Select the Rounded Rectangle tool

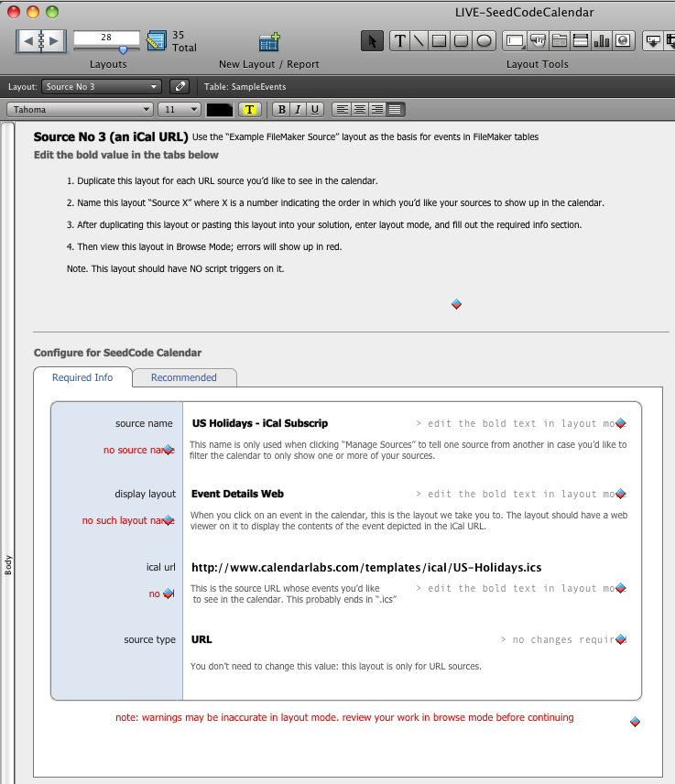point(461,41)
